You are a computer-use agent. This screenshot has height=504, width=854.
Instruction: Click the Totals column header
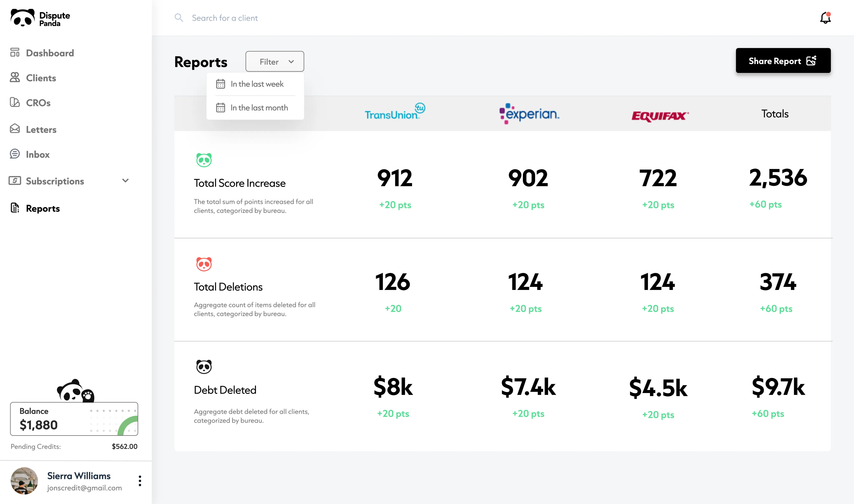[x=775, y=113]
